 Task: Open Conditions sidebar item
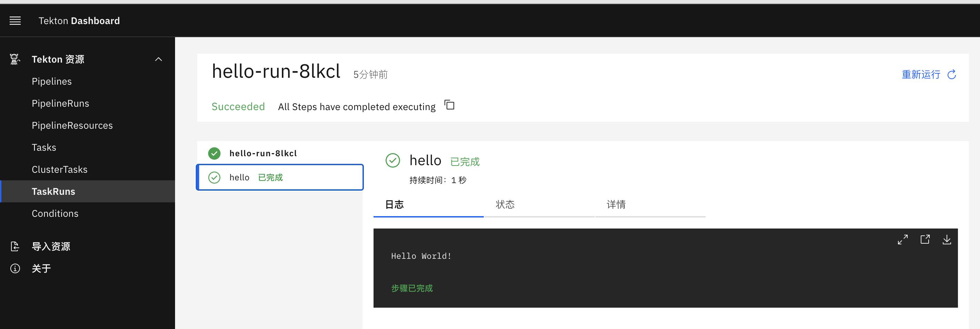coord(88,213)
